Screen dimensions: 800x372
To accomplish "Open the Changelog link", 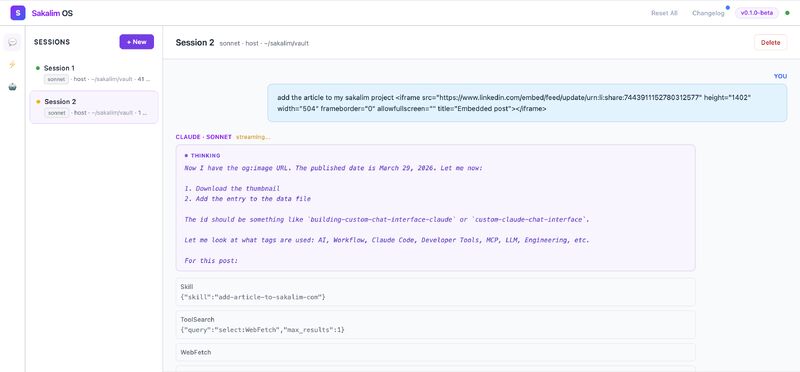I will pyautogui.click(x=708, y=13).
